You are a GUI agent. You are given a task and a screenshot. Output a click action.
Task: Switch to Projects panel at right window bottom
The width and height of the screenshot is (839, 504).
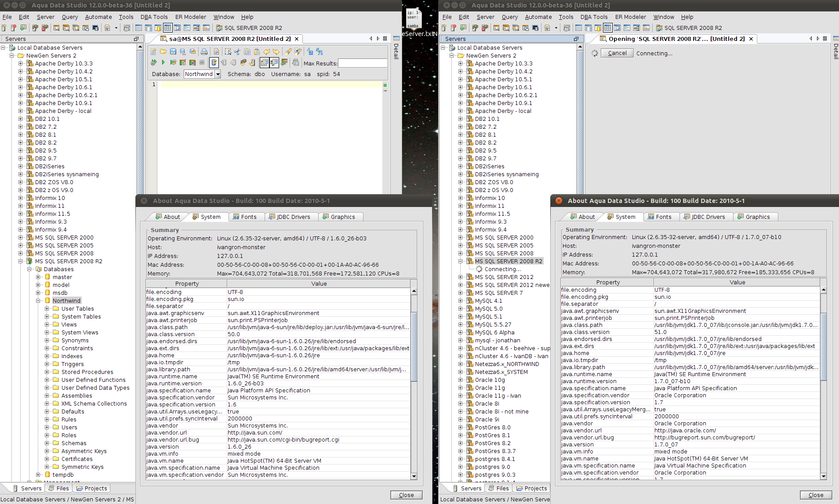(x=531, y=488)
